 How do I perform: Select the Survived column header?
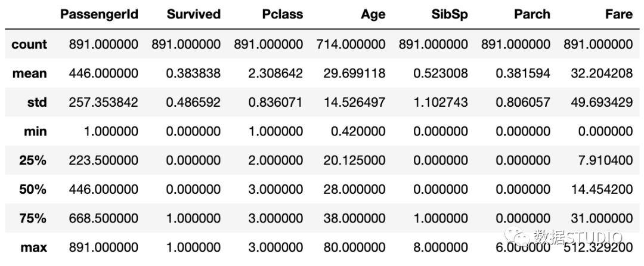(x=193, y=14)
